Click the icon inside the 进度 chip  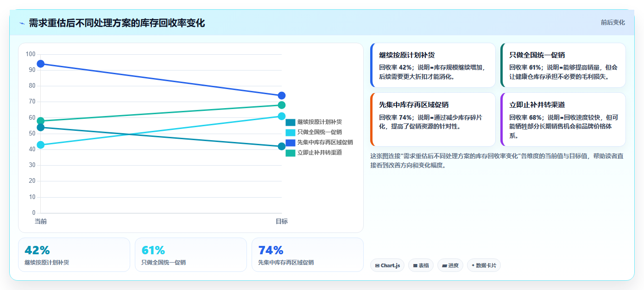pyautogui.click(x=445, y=266)
